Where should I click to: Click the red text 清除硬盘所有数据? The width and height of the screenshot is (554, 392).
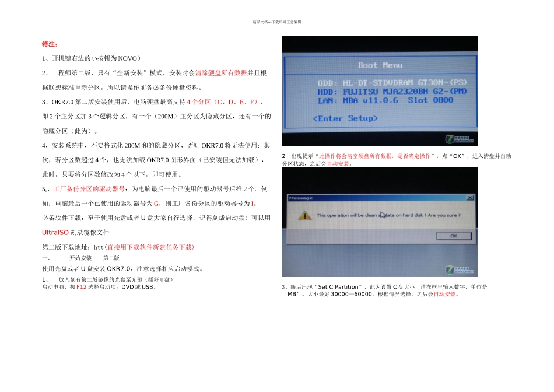point(221,73)
